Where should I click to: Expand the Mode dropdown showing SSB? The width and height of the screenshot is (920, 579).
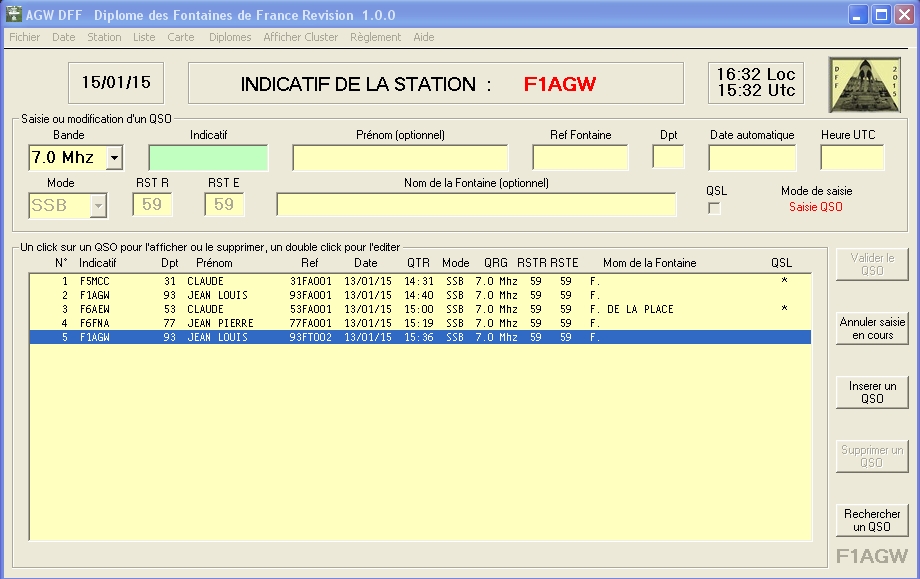point(98,206)
